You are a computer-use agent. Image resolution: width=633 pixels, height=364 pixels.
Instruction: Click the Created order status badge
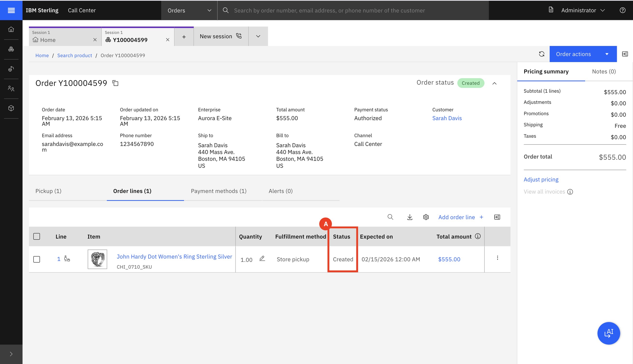pos(471,83)
